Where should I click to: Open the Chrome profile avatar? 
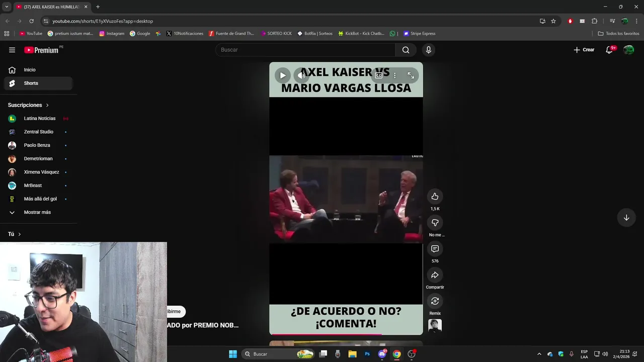624,21
